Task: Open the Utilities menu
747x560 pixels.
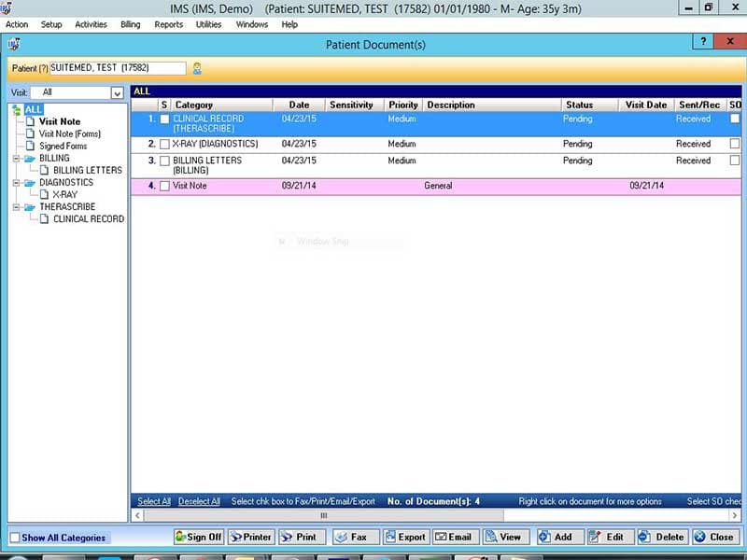Action: click(x=208, y=24)
